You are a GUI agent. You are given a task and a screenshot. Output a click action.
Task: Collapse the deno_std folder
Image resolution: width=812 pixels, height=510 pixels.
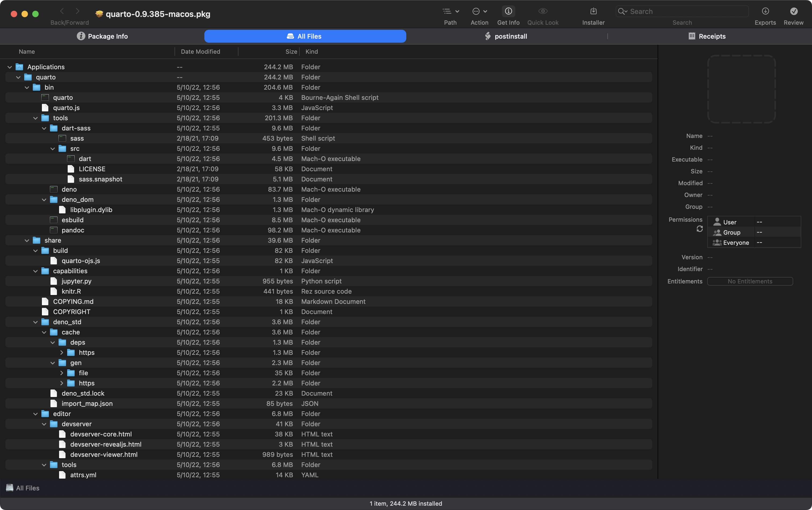[35, 322]
